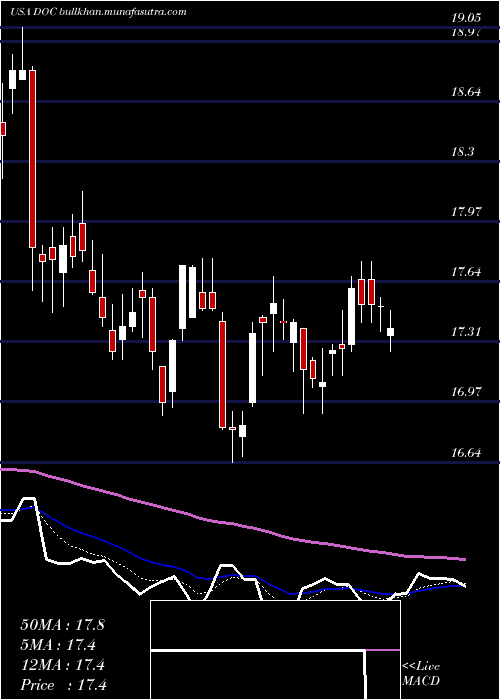Click the 16.97 price level label
The image size is (500, 700).
pyautogui.click(x=466, y=392)
